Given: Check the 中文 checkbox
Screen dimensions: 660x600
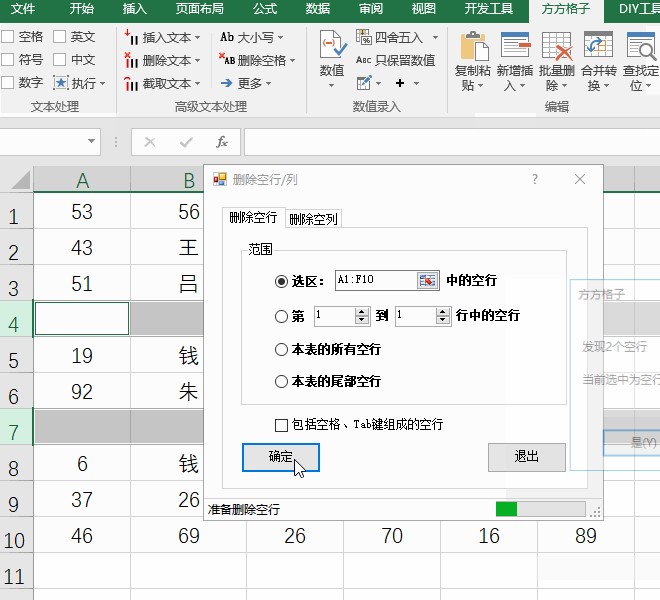Looking at the screenshot, I should [59, 60].
